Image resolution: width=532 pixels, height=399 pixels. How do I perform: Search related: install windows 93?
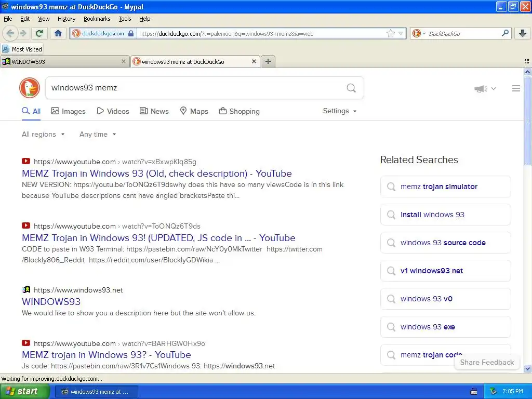[445, 215]
